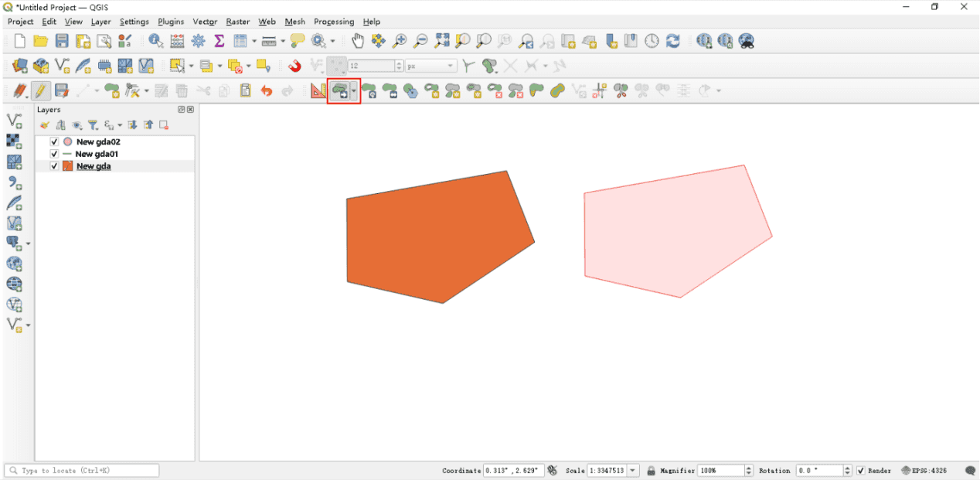Image resolution: width=980 pixels, height=480 pixels.
Task: Open the Field Calculator abacus icon
Action: point(177,41)
